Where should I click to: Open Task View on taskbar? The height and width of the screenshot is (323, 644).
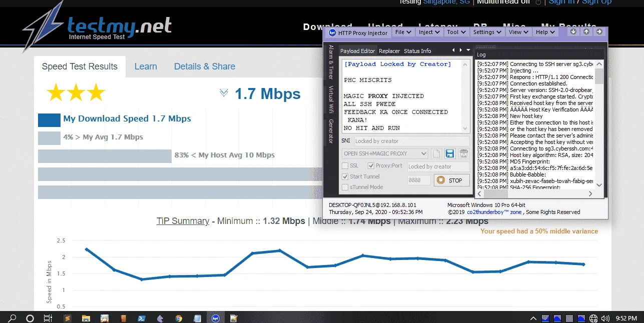48,317
